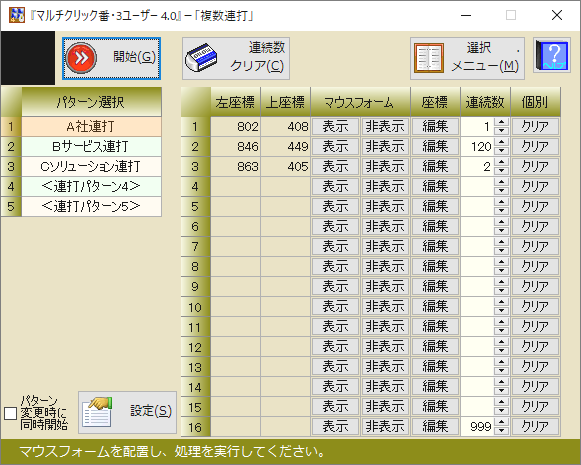Click the red 開始(G) start button
Screen dimensions: 581x465
[x=111, y=58]
